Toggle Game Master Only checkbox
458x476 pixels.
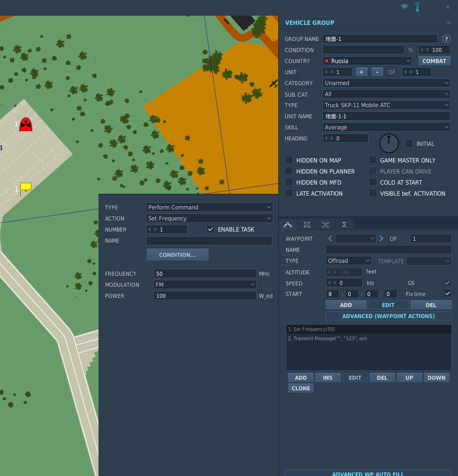tap(373, 160)
